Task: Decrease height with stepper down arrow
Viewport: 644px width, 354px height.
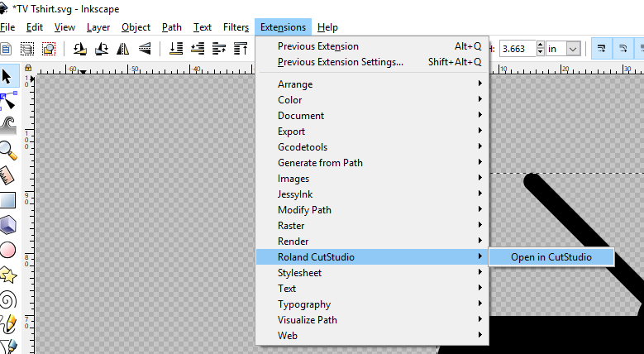Action: pos(541,53)
